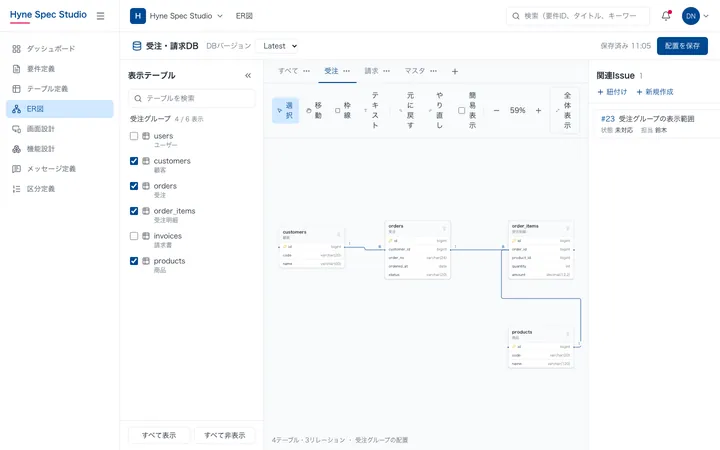The image size is (720, 450).
Task: Choose the 枠線 frame tool
Action: tap(343, 110)
